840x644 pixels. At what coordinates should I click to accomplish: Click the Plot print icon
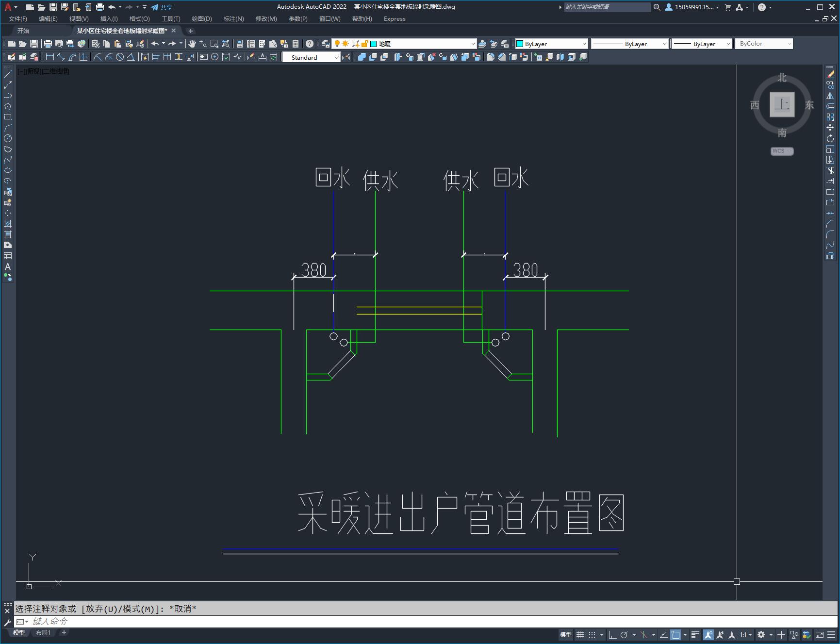pos(48,44)
